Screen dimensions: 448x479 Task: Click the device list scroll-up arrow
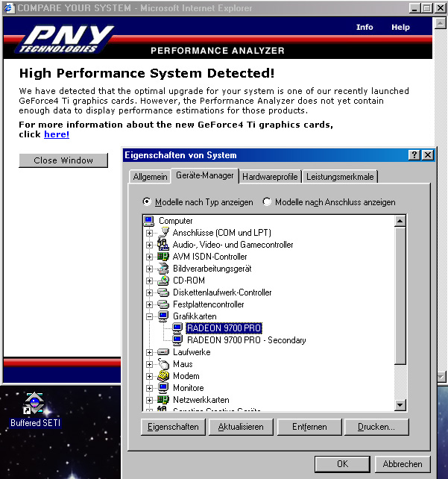[x=400, y=221]
